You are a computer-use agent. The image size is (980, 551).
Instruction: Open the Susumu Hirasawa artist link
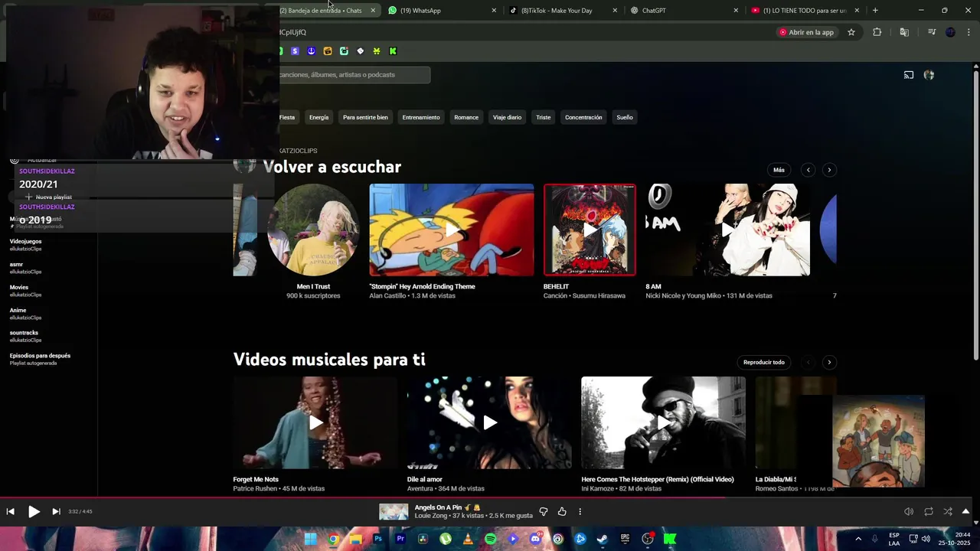point(599,296)
